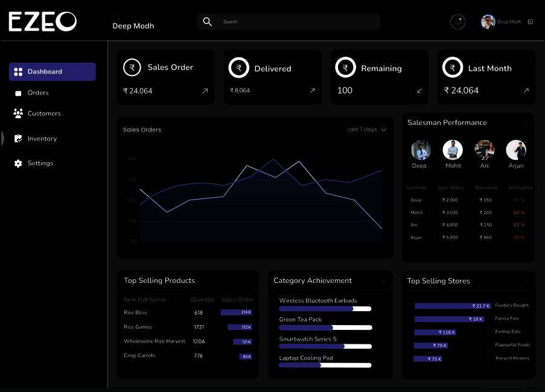Click the search magnifier icon
545x392 pixels.
tap(207, 21)
